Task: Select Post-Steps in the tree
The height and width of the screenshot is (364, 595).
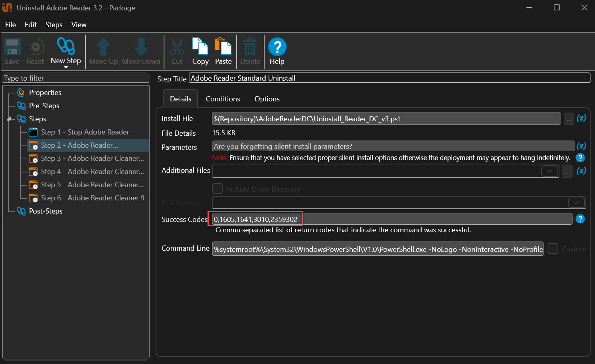Action: 45,211
